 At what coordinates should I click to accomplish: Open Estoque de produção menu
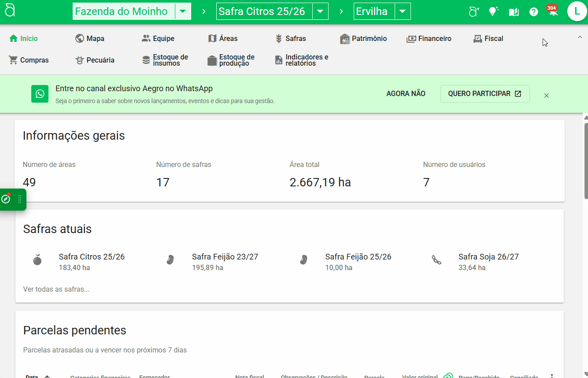(x=231, y=60)
